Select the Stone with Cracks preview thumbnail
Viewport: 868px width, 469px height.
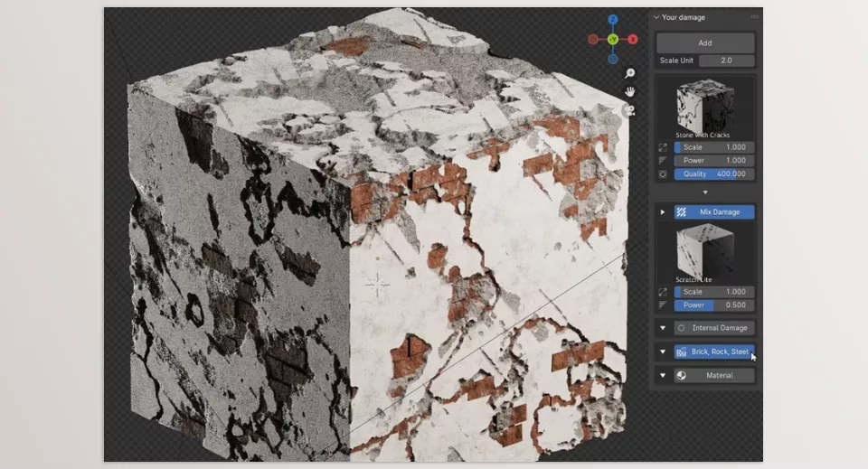pos(704,107)
